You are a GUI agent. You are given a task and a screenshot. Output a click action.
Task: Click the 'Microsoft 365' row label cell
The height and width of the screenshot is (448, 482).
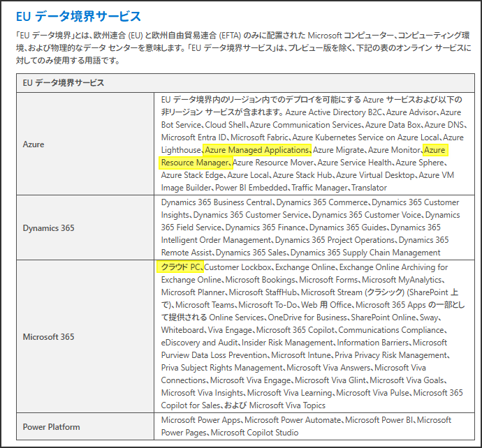tap(85, 336)
